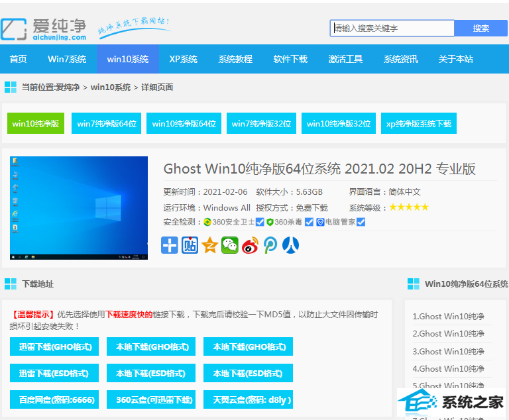Open sidebar link 1.Ghost Win10纯净
Image resolution: width=509 pixels, height=420 pixels.
point(448,316)
